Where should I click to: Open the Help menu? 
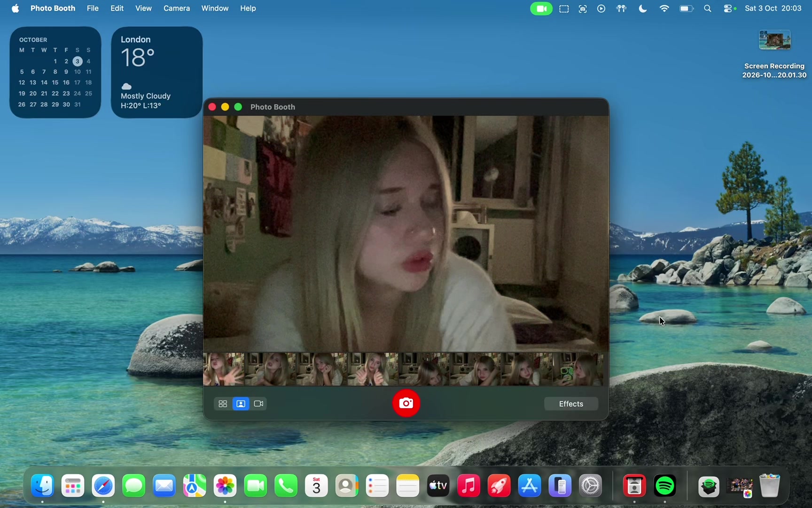pos(248,8)
